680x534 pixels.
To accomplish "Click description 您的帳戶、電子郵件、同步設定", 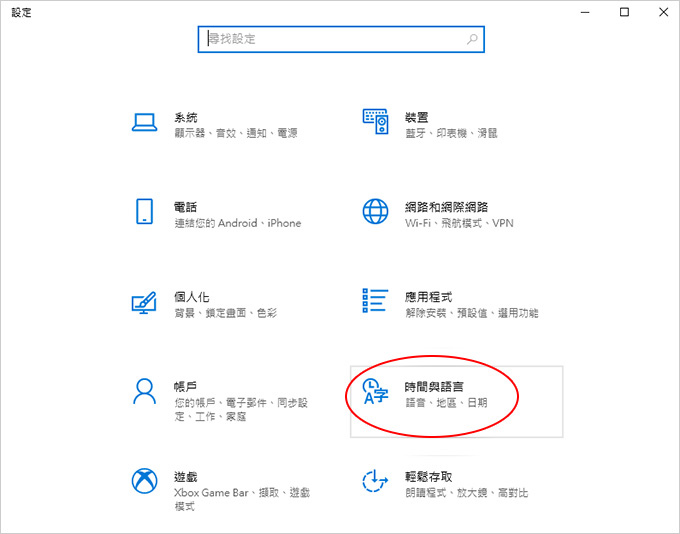I will (241, 410).
